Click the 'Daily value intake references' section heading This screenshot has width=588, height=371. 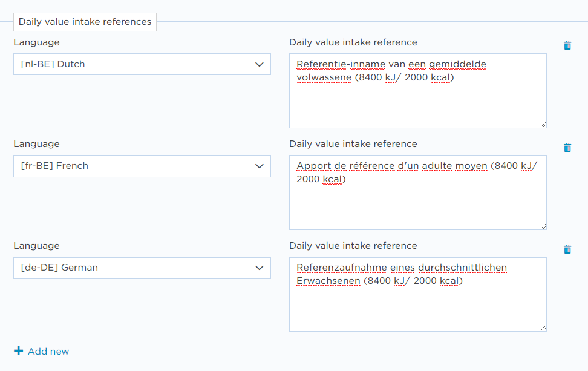click(85, 22)
